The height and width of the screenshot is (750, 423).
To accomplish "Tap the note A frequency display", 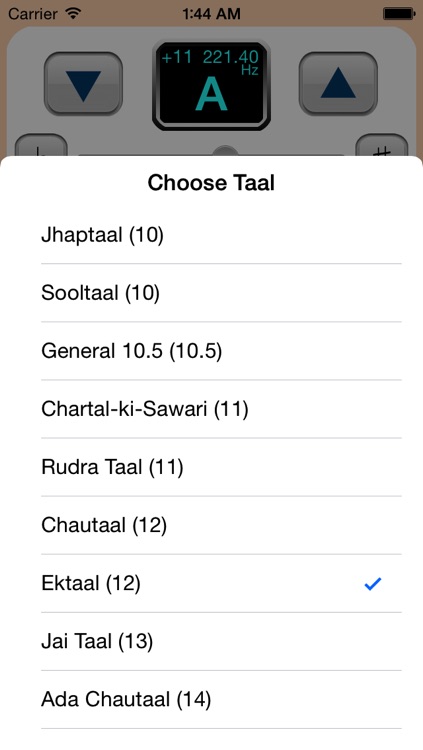I will point(212,86).
